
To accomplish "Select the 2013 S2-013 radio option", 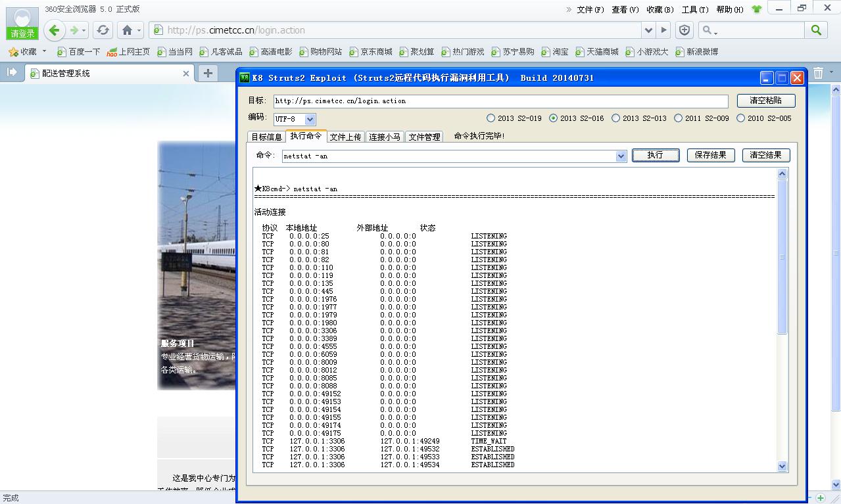I will pyautogui.click(x=615, y=118).
